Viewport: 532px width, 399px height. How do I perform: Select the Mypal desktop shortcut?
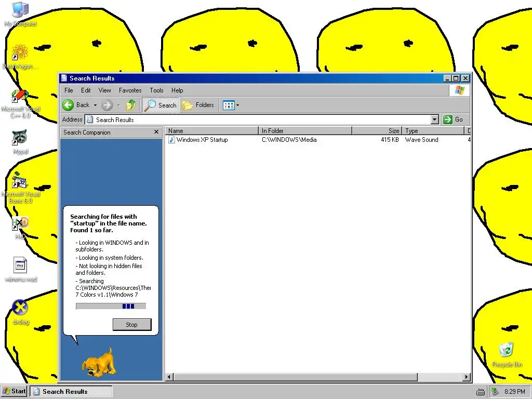(20, 142)
